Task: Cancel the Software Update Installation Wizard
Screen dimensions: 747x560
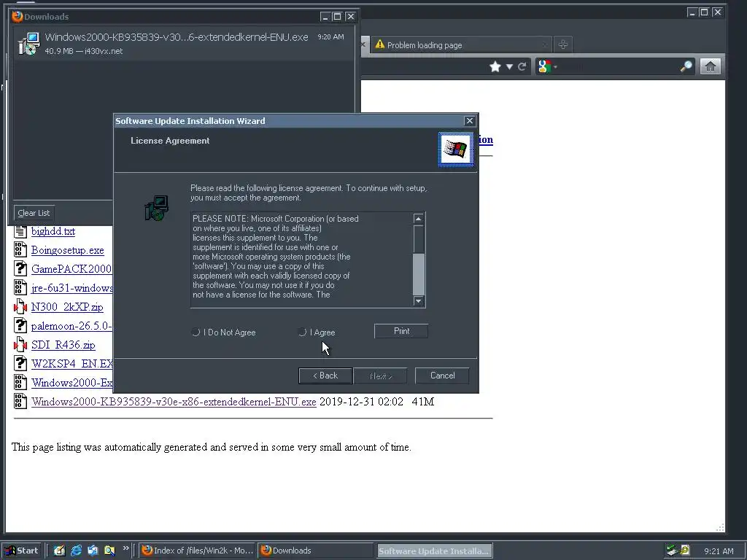Action: 442,376
